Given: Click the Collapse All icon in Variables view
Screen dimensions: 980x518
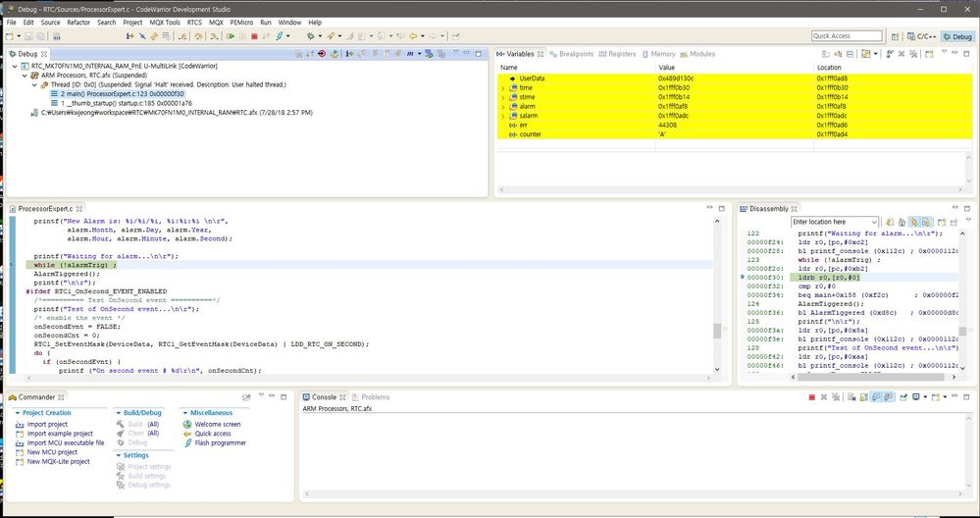Looking at the screenshot, I should pyautogui.click(x=850, y=54).
